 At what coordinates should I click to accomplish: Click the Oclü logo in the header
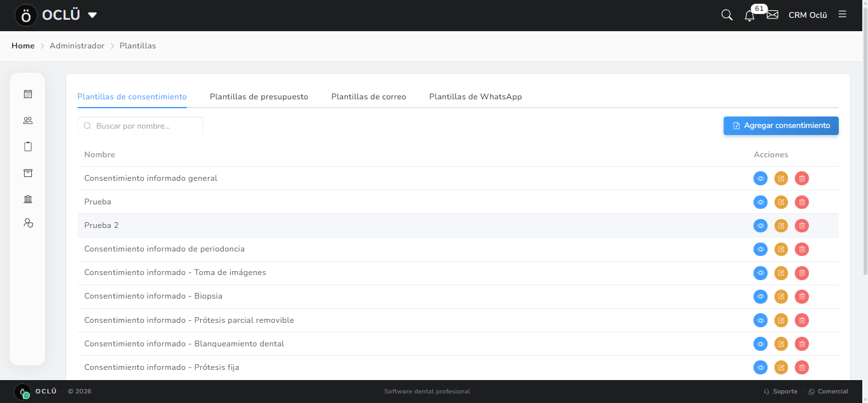coord(26,15)
